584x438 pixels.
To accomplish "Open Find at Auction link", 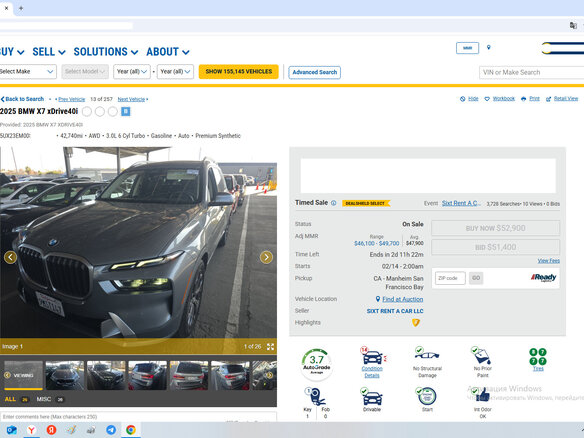I will pos(403,299).
